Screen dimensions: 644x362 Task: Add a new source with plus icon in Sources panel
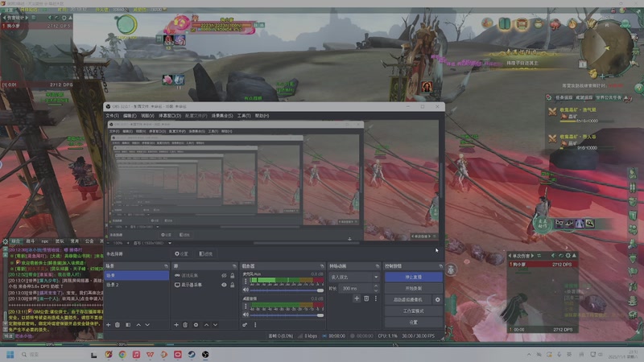click(176, 325)
